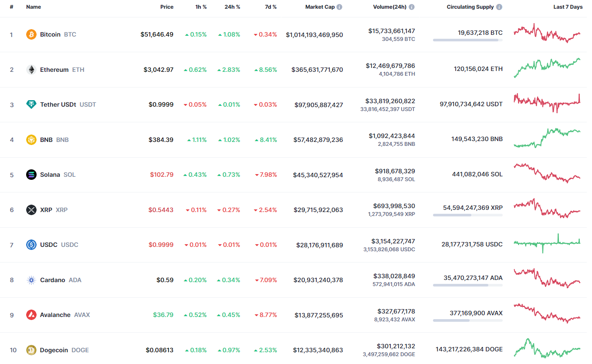This screenshot has width=592, height=364.
Task: Sort by 1h % column header
Action: click(x=200, y=7)
